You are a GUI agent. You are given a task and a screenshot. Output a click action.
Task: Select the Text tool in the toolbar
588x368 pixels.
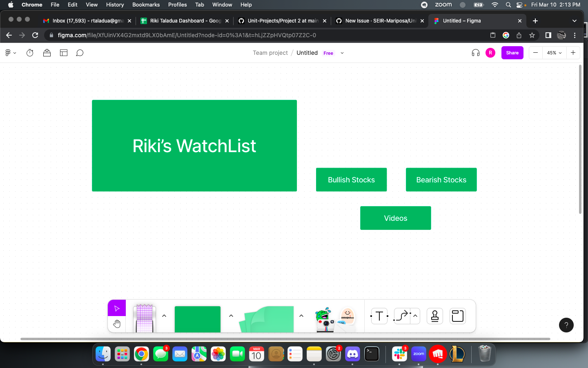(379, 316)
